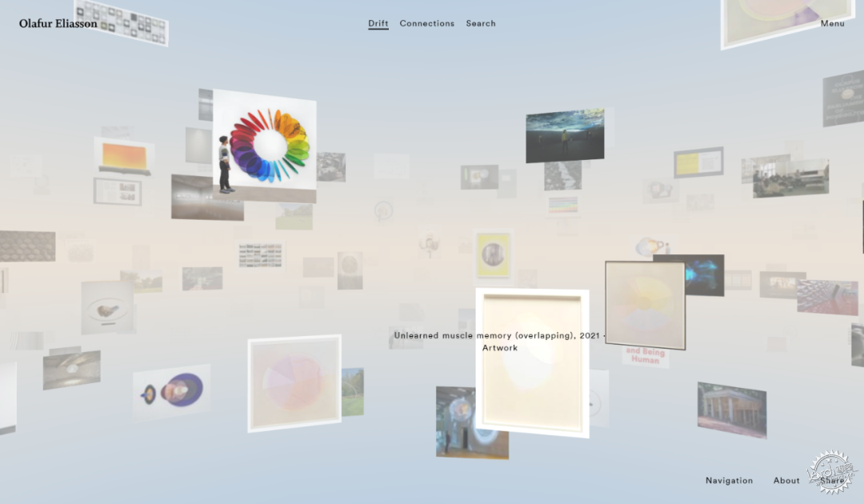Open the studio workspace photo thumbnail
864x504 pixels.
pyautogui.click(x=790, y=178)
